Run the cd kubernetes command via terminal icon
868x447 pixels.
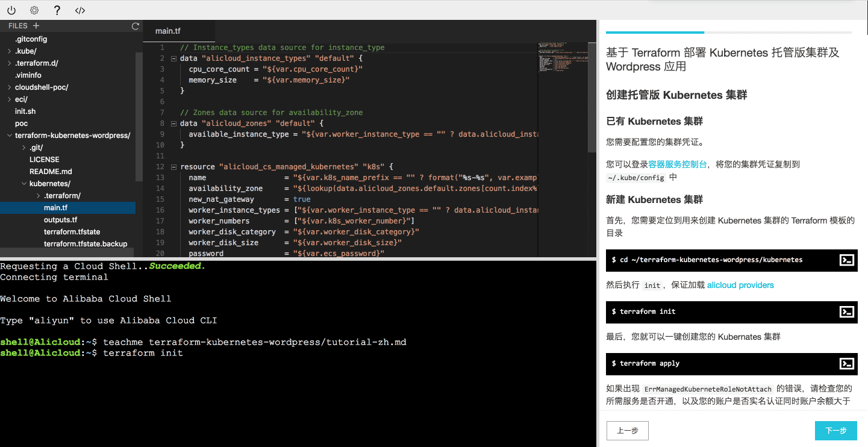click(x=847, y=260)
